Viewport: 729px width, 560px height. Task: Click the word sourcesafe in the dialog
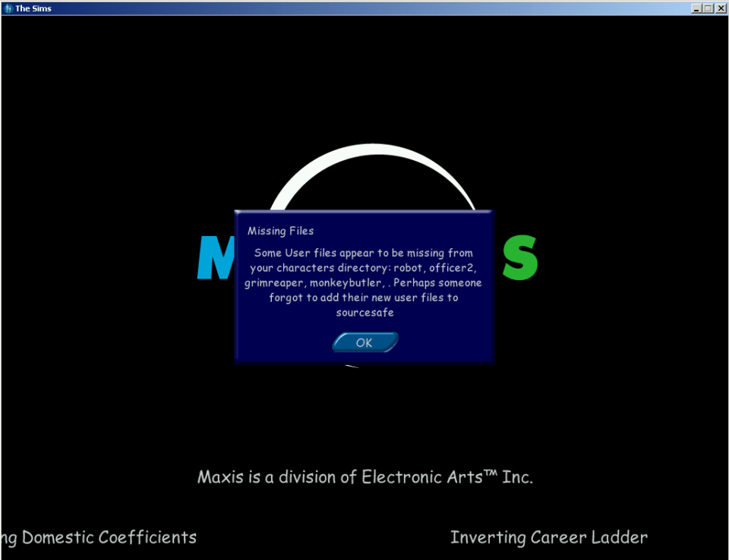point(364,312)
